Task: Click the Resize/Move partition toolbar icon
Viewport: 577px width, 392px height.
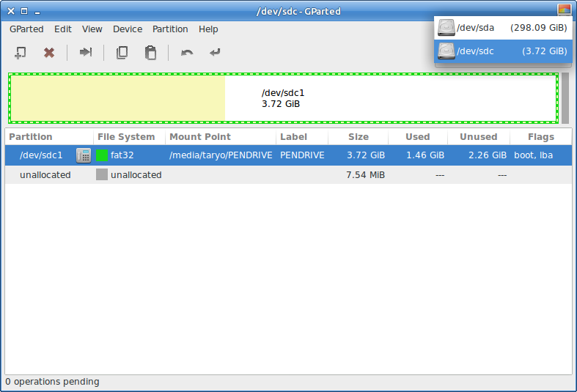Action: (85, 52)
